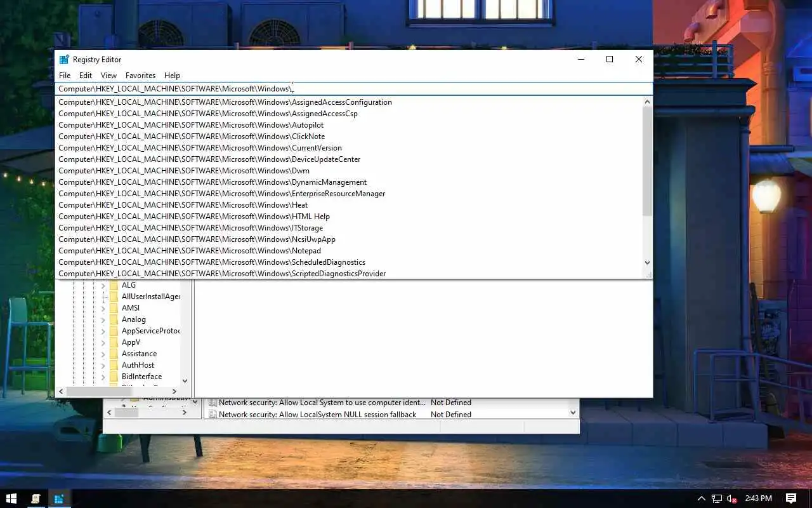Screen dimensions: 812x508
Task: Click the Registry Editor title bar icon
Action: 64,60
